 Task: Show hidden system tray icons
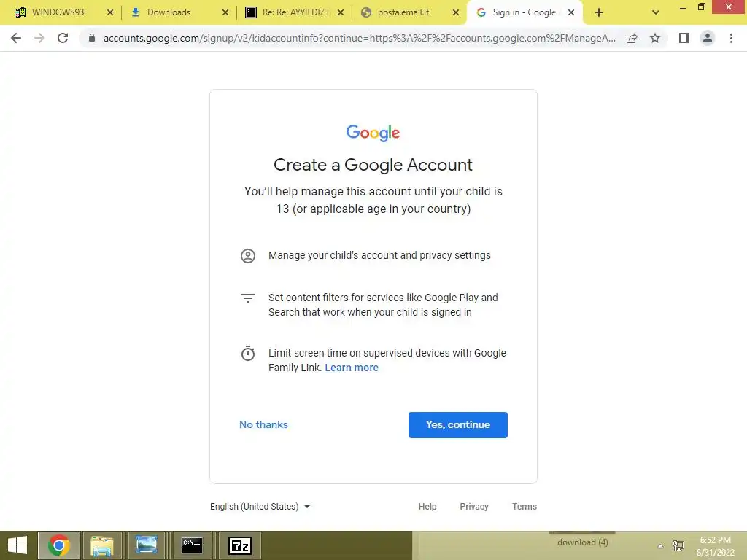pyautogui.click(x=660, y=546)
